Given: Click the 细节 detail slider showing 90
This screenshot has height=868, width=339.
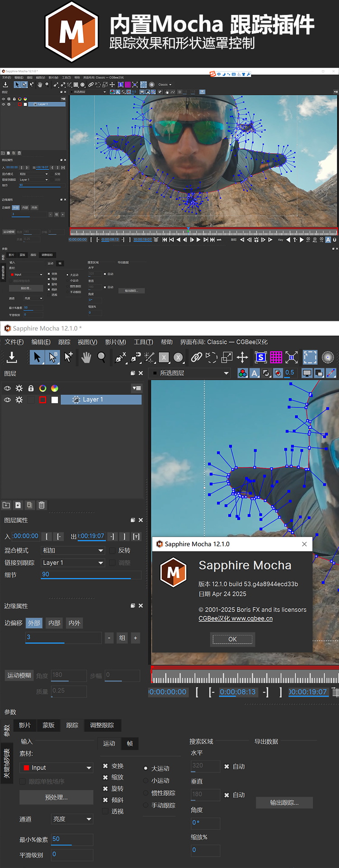Looking at the screenshot, I should point(90,575).
